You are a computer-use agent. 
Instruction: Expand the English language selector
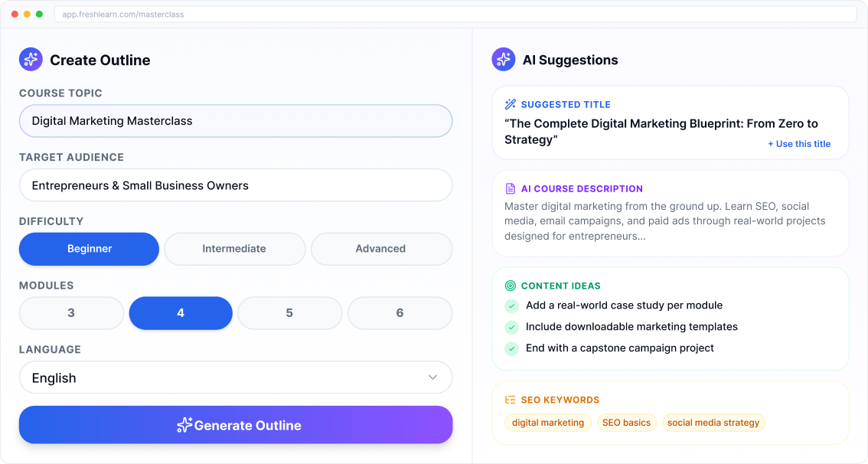(x=236, y=377)
